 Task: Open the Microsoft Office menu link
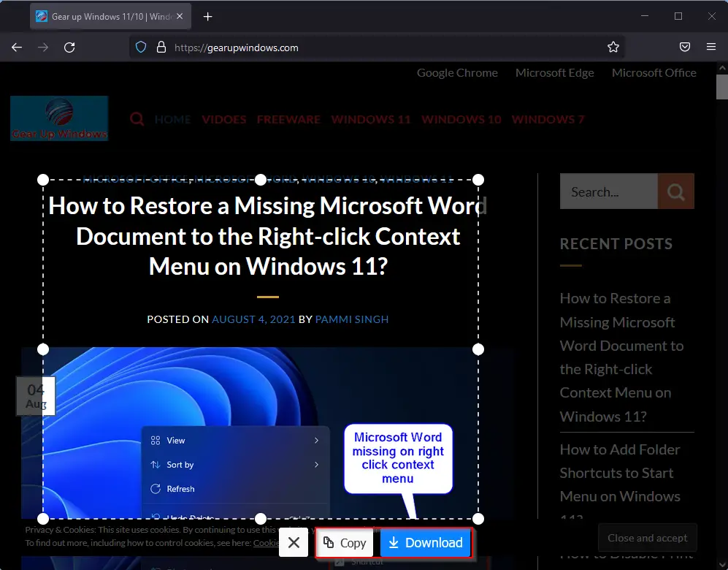click(654, 73)
